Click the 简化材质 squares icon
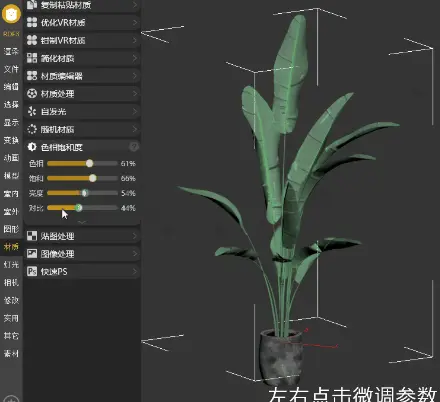The height and width of the screenshot is (402, 440). pyautogui.click(x=32, y=58)
